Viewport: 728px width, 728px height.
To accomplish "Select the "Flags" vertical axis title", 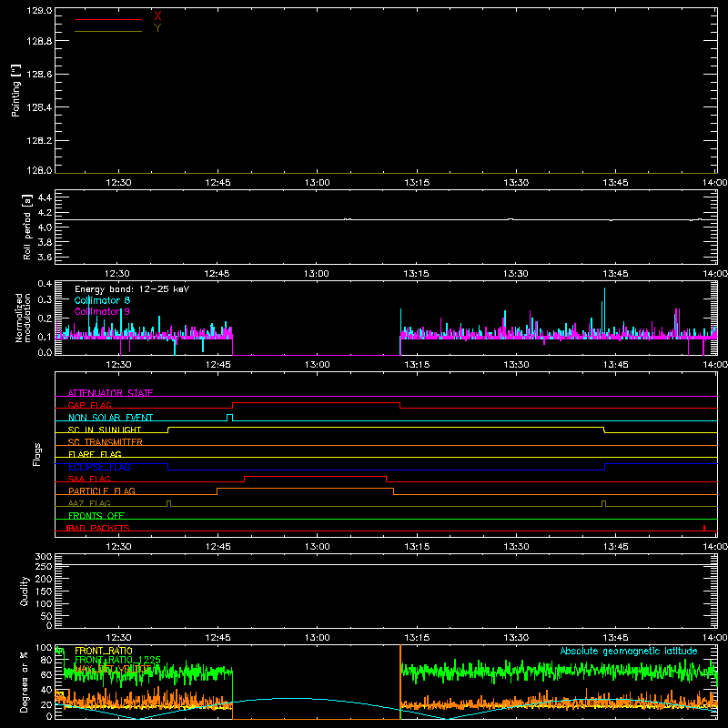I will pos(36,454).
